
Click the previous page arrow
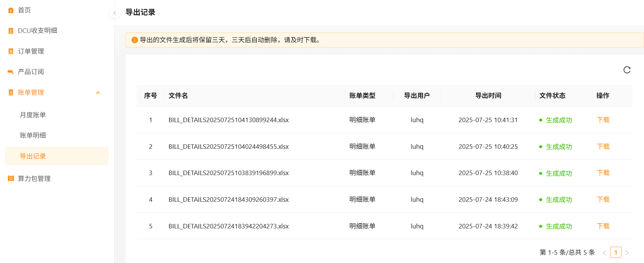click(604, 253)
